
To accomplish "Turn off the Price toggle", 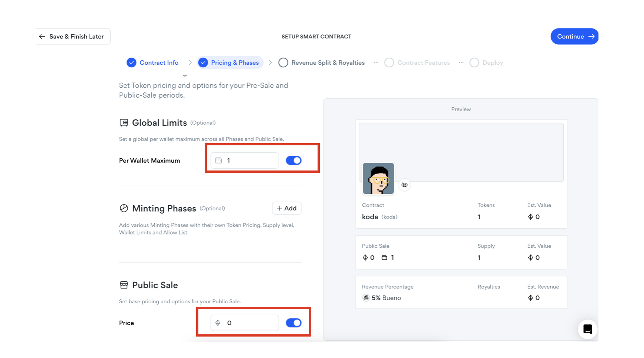I will [294, 323].
